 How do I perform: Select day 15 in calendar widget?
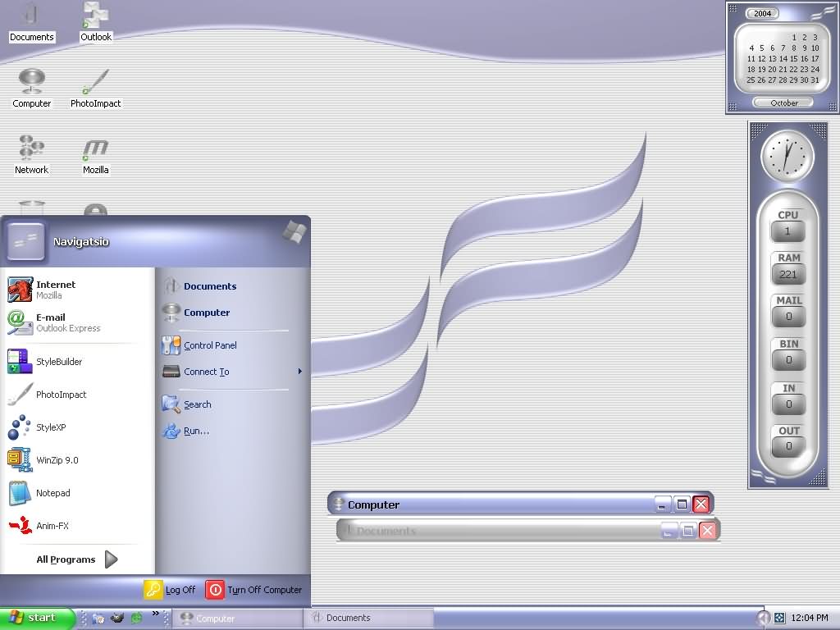(794, 59)
